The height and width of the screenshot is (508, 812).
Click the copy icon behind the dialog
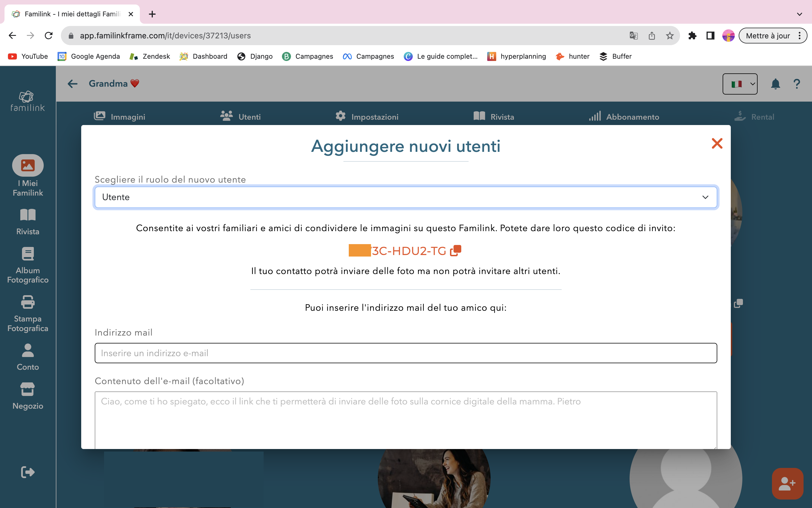tap(738, 303)
